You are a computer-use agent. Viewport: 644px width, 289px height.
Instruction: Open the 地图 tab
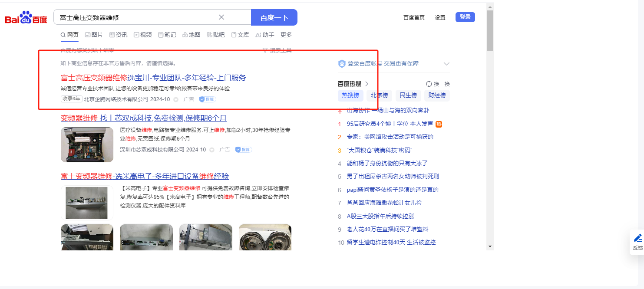click(x=192, y=35)
